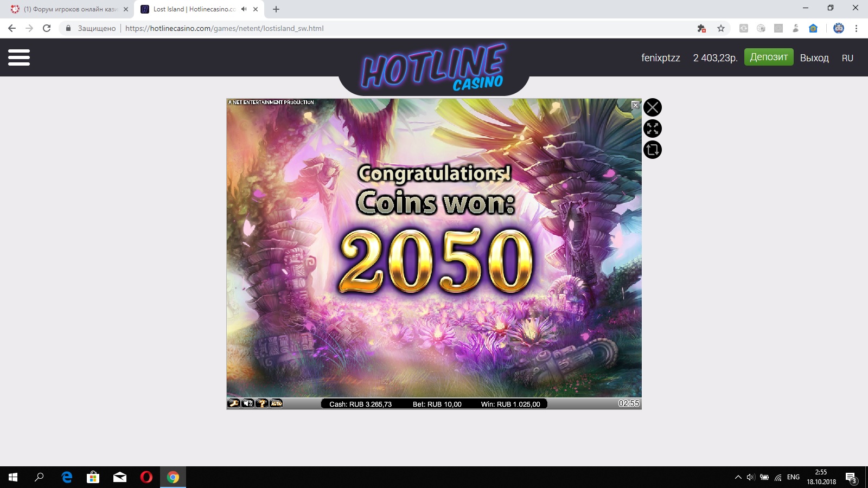Mute the Lost Island tab audio icon

[244, 9]
